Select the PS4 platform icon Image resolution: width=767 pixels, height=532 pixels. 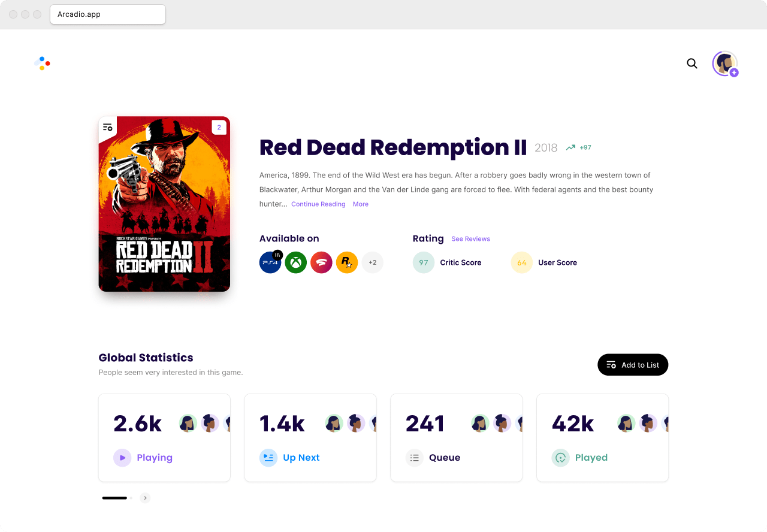[270, 262]
